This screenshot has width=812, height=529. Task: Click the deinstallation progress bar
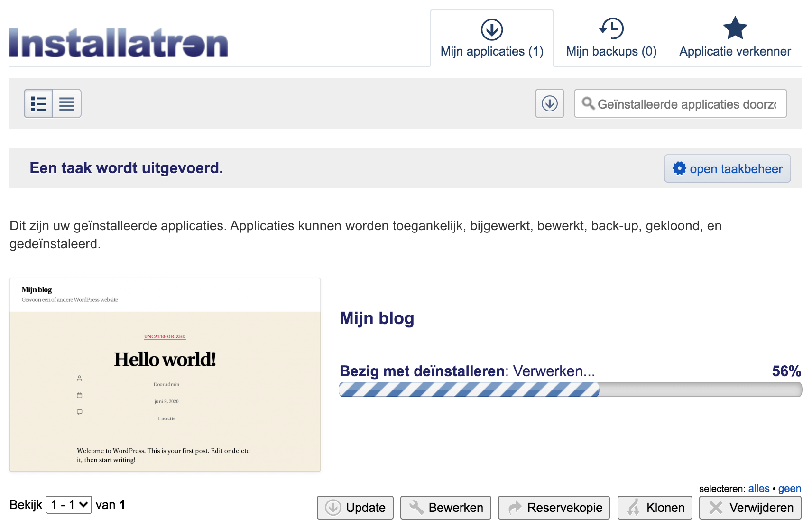pos(571,390)
